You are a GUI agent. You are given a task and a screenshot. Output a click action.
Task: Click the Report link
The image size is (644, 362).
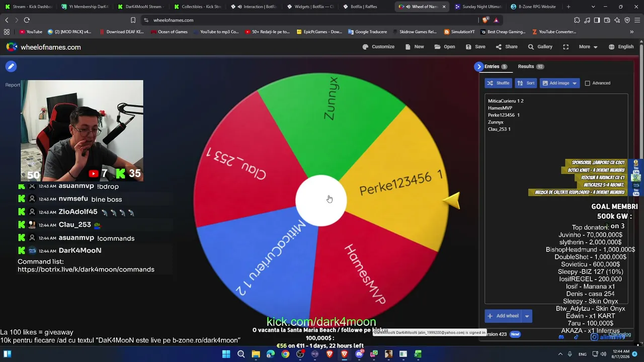(x=13, y=85)
